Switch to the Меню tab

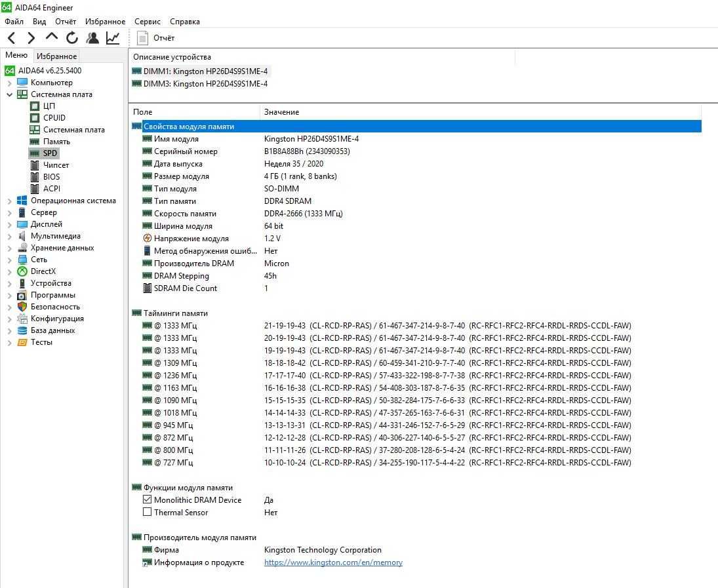(x=16, y=55)
